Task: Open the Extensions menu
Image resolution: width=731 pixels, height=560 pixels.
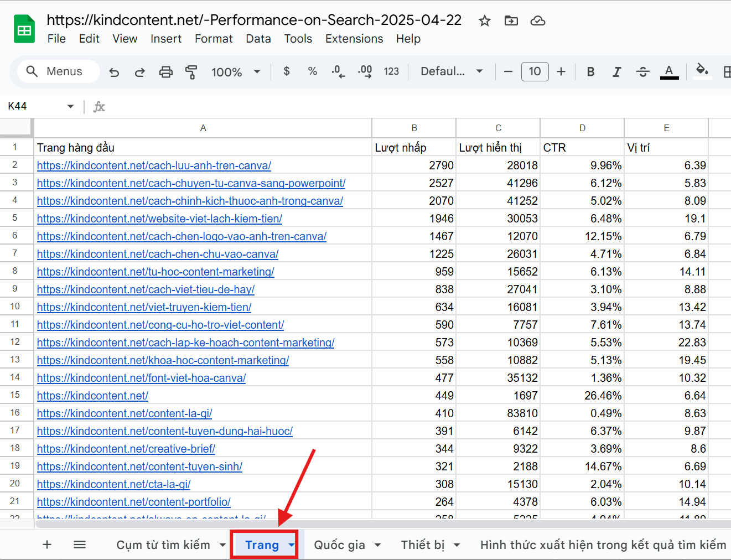Action: click(354, 39)
